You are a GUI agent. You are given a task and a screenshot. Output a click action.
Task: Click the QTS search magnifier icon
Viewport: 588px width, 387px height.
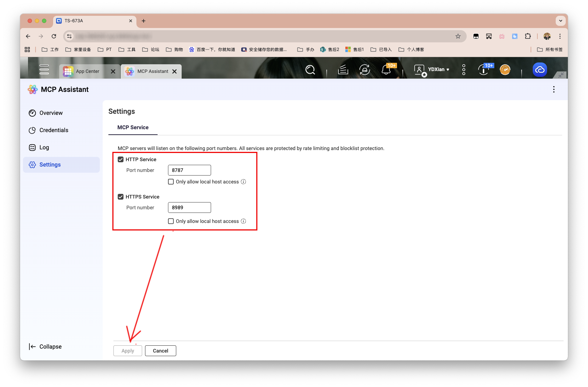click(310, 70)
